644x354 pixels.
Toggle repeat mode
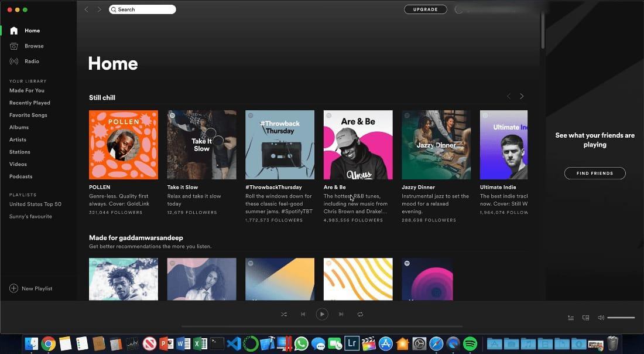pos(360,314)
